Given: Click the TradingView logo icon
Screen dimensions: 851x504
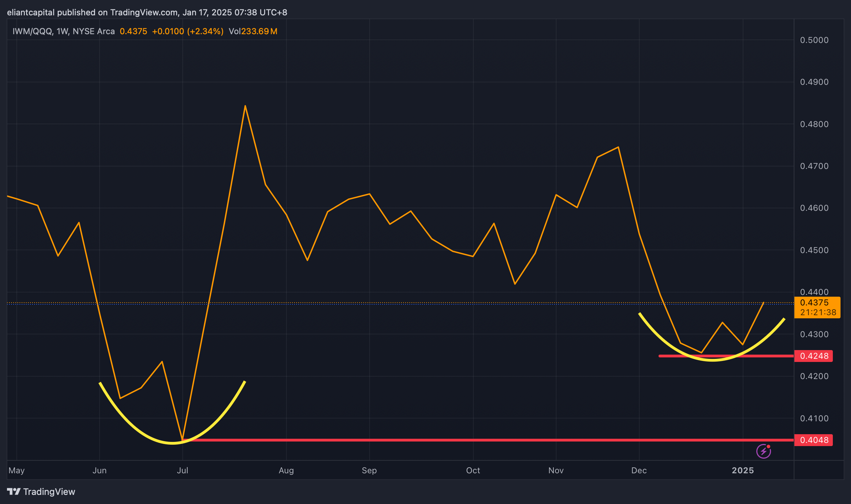Looking at the screenshot, I should point(14,491).
